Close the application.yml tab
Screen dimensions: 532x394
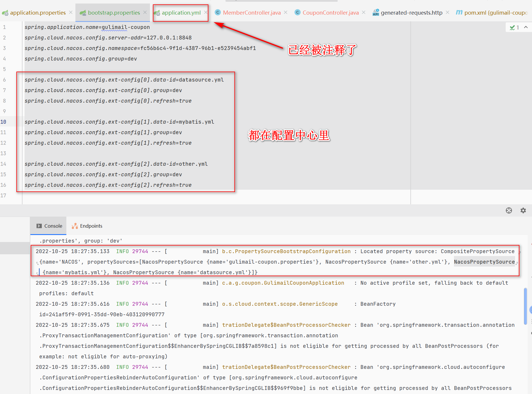point(206,12)
